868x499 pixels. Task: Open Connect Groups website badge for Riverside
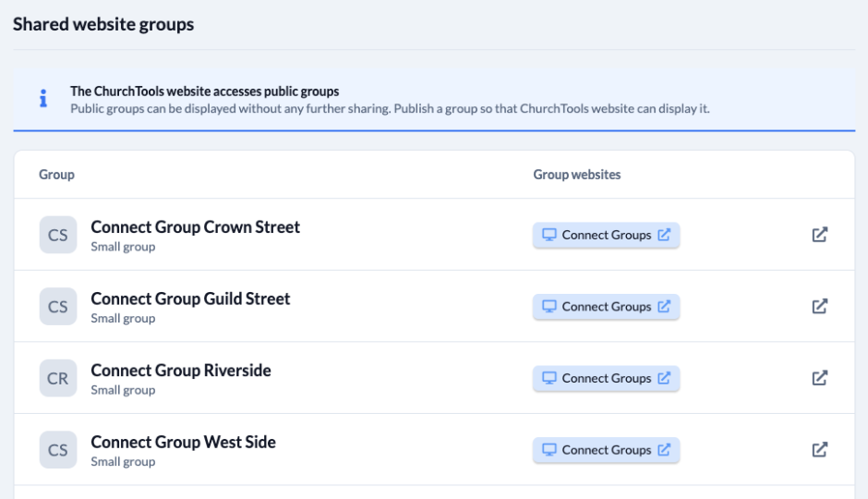(606, 378)
